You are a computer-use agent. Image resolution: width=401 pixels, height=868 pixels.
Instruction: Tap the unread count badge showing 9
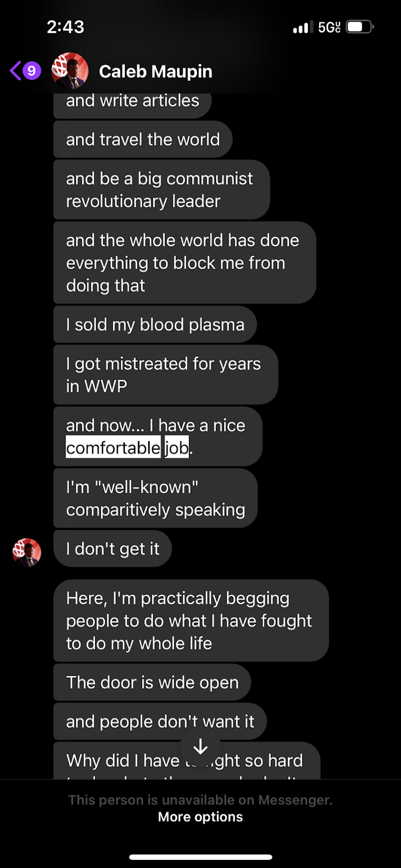(32, 71)
